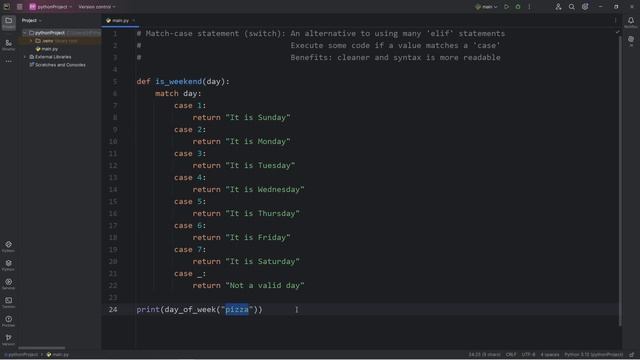Open Notifications bell panel
The height and width of the screenshot is (360, 640).
[631, 22]
